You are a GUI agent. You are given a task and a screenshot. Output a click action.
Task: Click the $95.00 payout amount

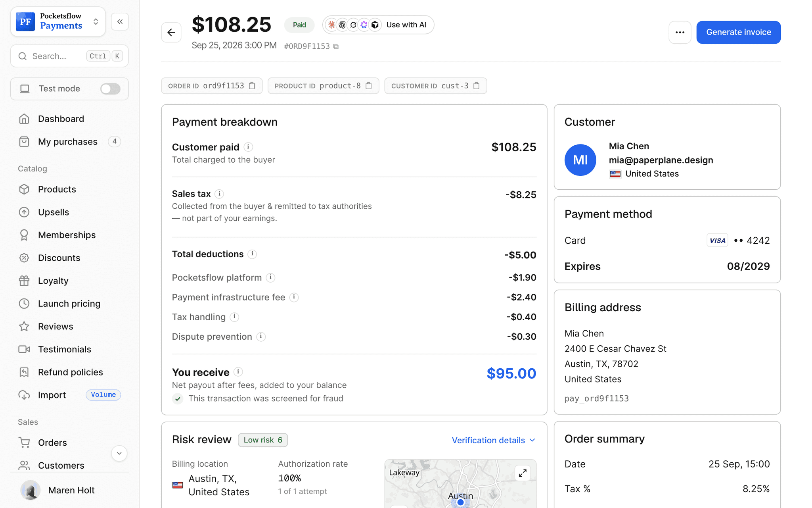(x=511, y=373)
